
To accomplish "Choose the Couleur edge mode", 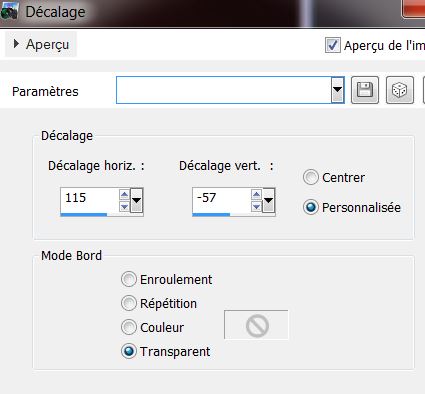I will pyautogui.click(x=129, y=327).
